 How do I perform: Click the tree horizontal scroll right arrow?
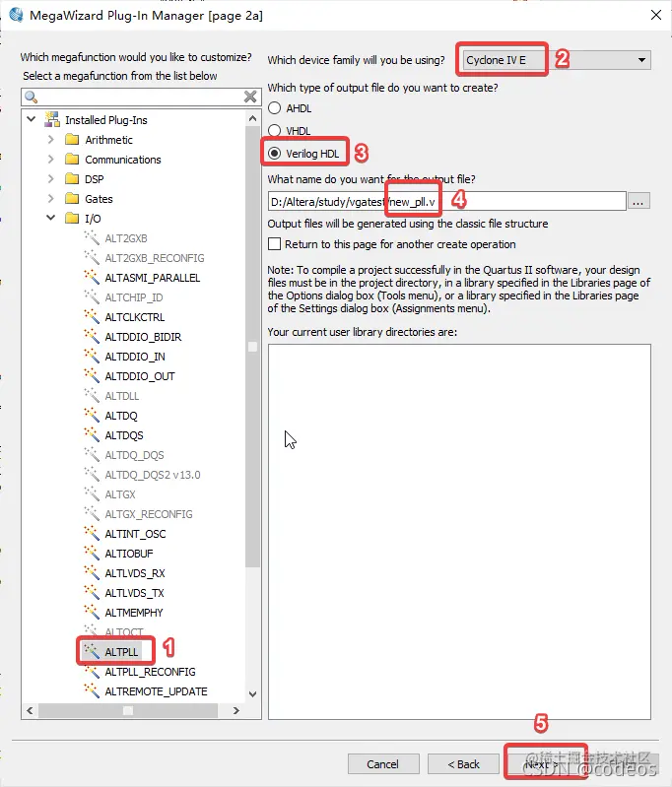point(236,710)
